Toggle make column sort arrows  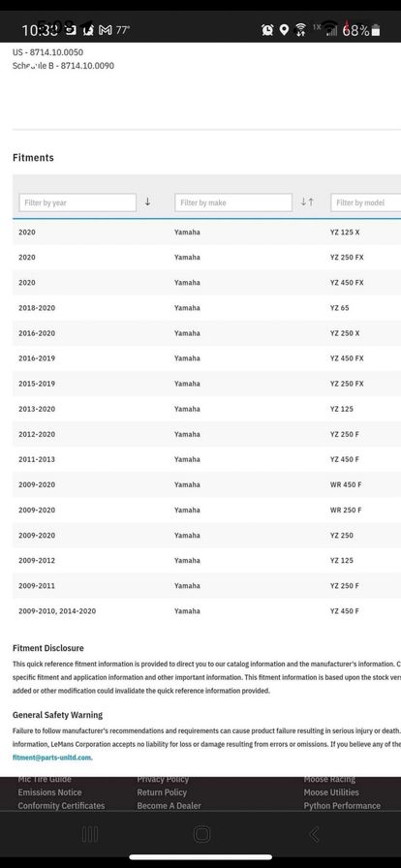pos(307,202)
